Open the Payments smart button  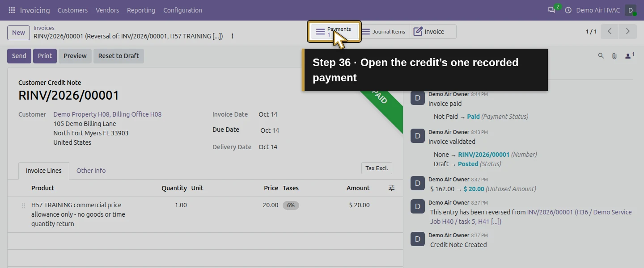335,32
